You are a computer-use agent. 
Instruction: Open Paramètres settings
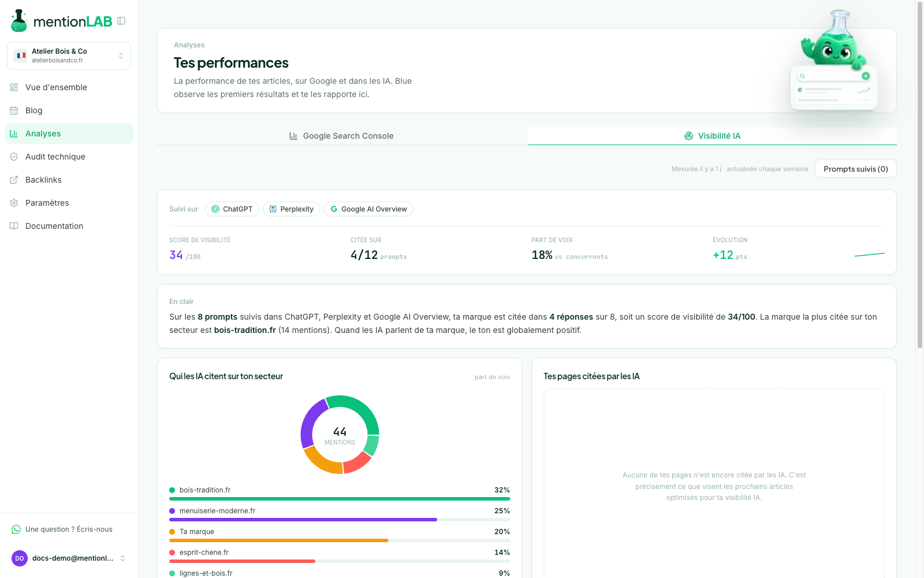tap(69, 203)
